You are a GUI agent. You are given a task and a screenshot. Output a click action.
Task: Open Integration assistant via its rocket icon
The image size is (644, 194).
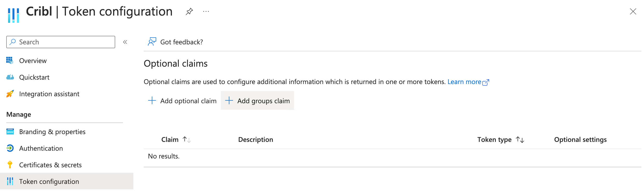click(10, 94)
